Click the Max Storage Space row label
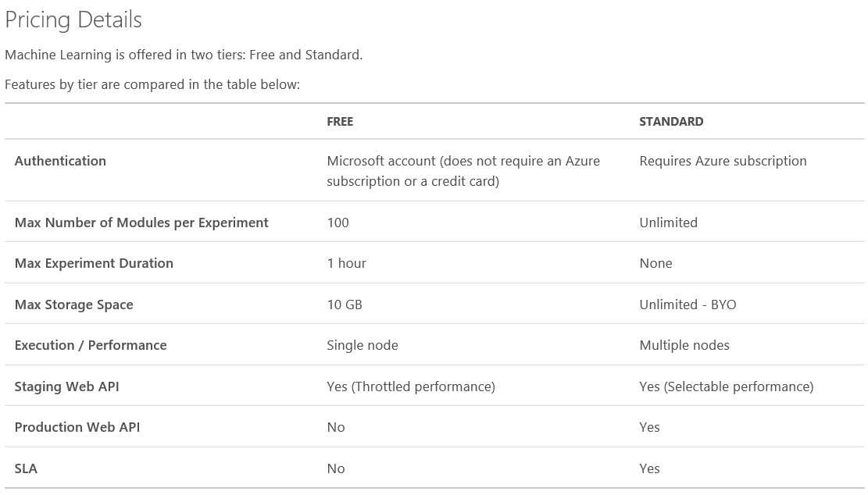This screenshot has width=868, height=495. [x=73, y=304]
